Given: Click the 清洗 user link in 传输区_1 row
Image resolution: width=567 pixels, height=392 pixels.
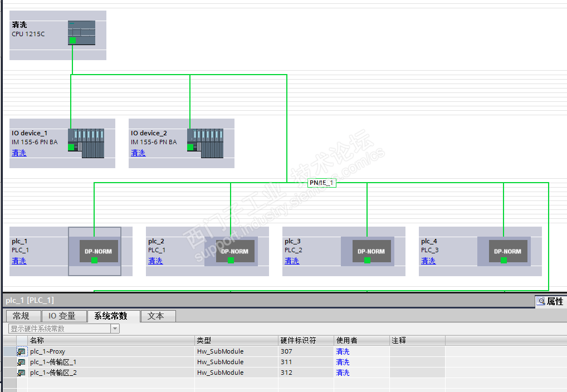Looking at the screenshot, I should tap(343, 362).
